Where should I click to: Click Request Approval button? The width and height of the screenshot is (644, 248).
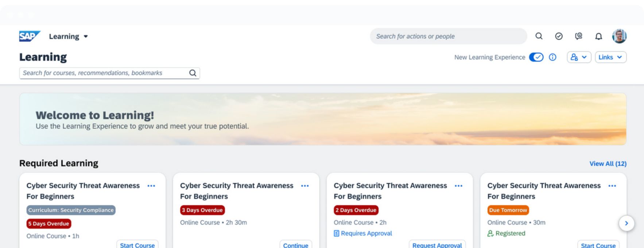pyautogui.click(x=437, y=245)
